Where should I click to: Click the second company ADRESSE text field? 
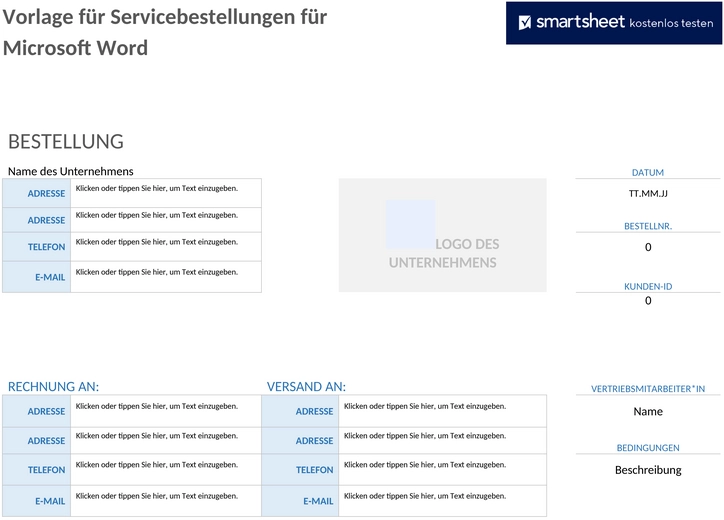tap(166, 220)
